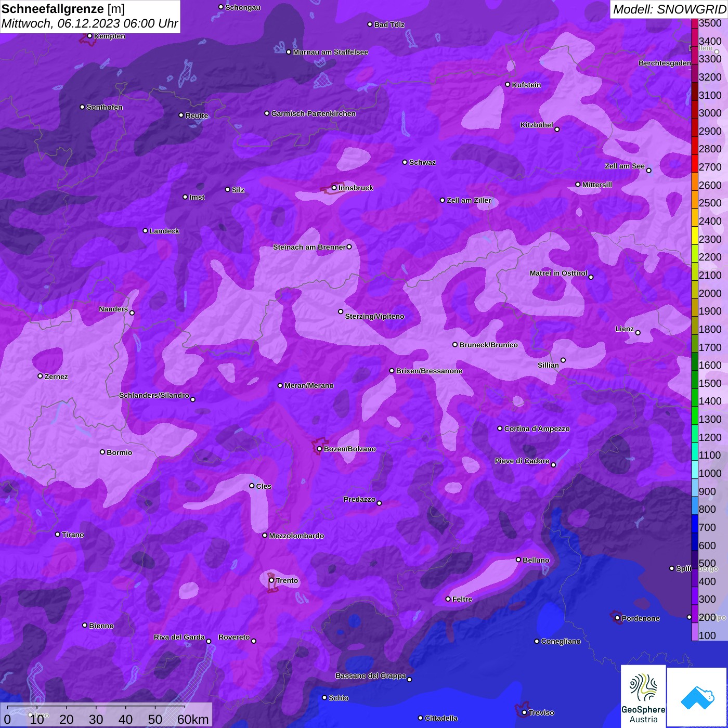This screenshot has width=728, height=728.
Task: Click the green 1500 m legend swatch
Action: (695, 380)
